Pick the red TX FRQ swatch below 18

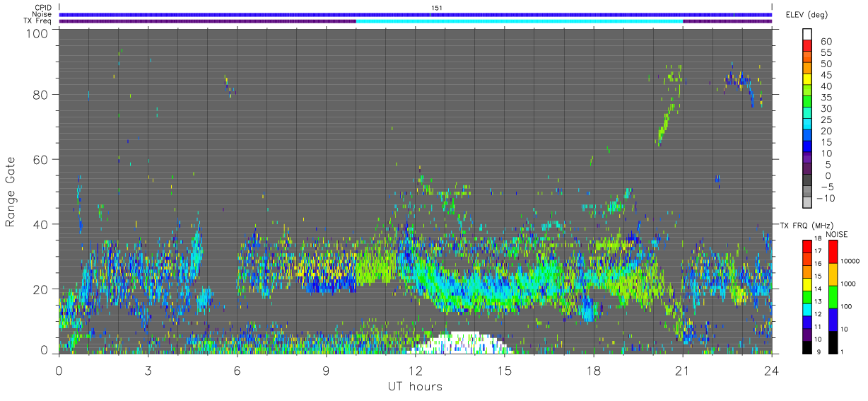807,245
